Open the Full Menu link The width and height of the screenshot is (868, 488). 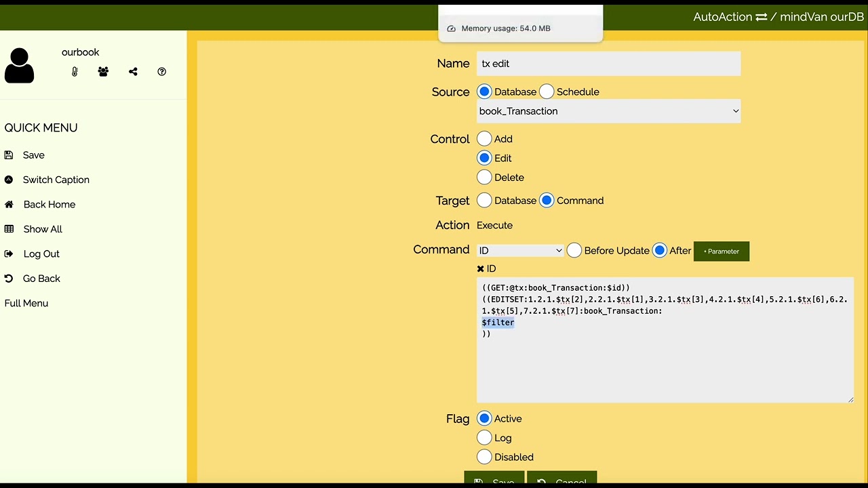[26, 304]
